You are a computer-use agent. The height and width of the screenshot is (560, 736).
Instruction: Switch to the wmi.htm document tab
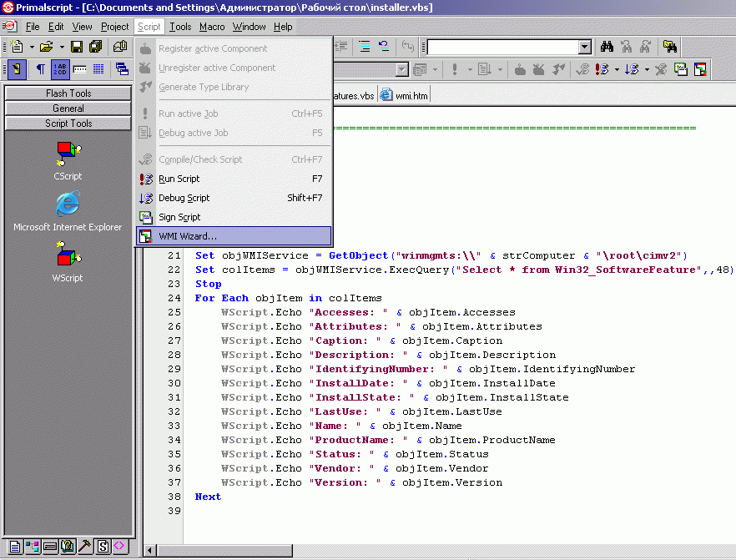tap(405, 96)
